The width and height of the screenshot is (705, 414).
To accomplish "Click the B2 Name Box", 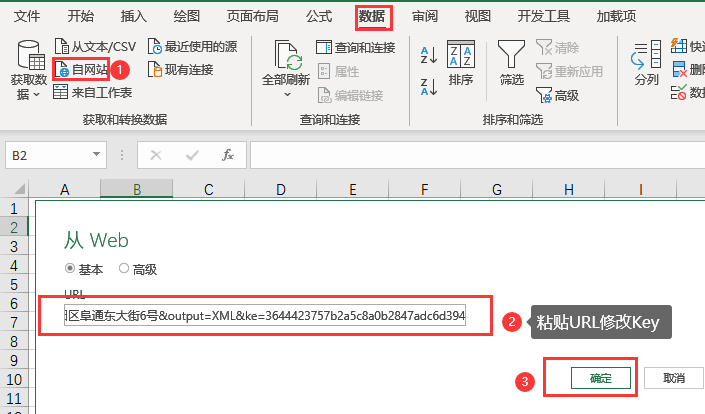I will (55, 155).
